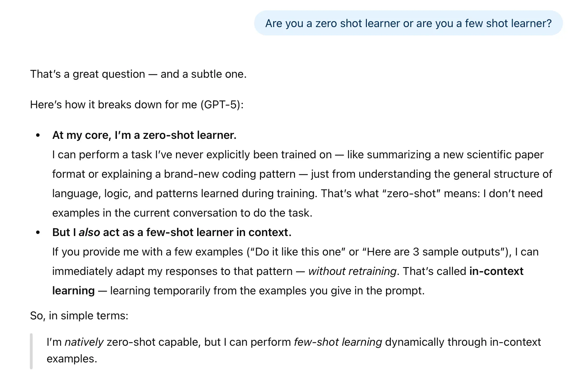Click the user's zero shot learner question bubble
This screenshot has width=588, height=377.
click(x=408, y=23)
